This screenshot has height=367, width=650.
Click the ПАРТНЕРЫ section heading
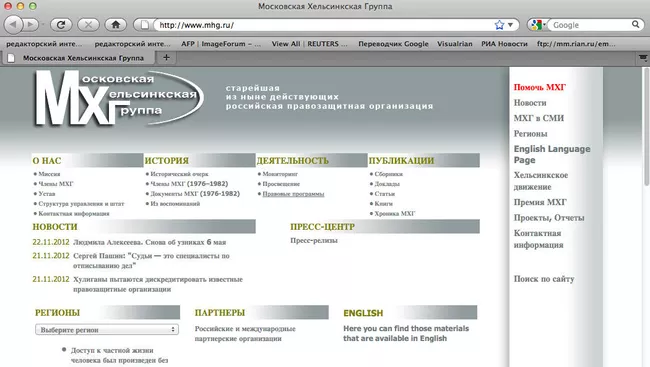pos(220,313)
